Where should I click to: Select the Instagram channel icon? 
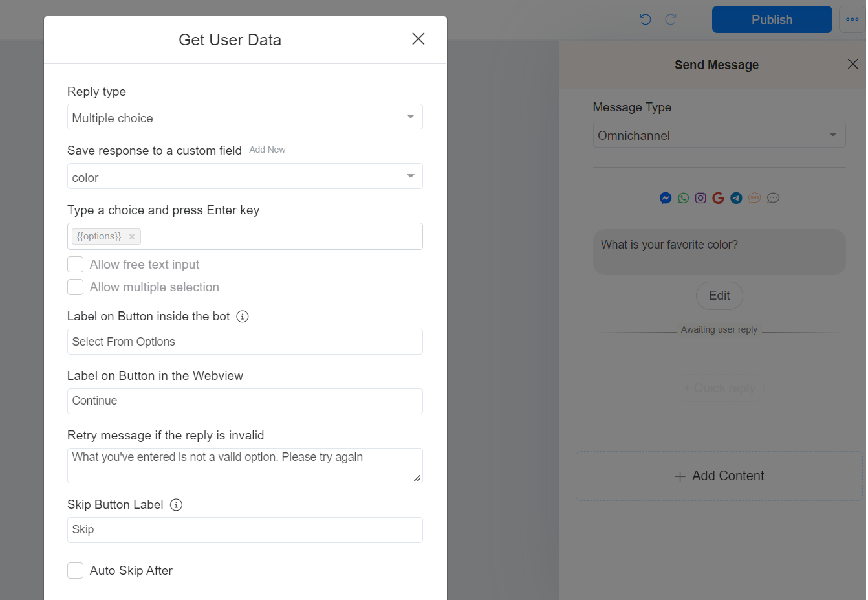(x=700, y=197)
